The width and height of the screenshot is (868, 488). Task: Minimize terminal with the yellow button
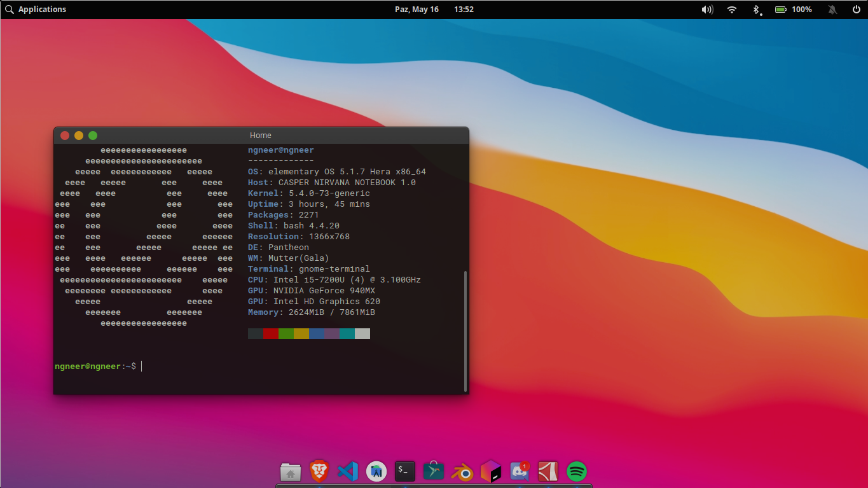[79, 136]
